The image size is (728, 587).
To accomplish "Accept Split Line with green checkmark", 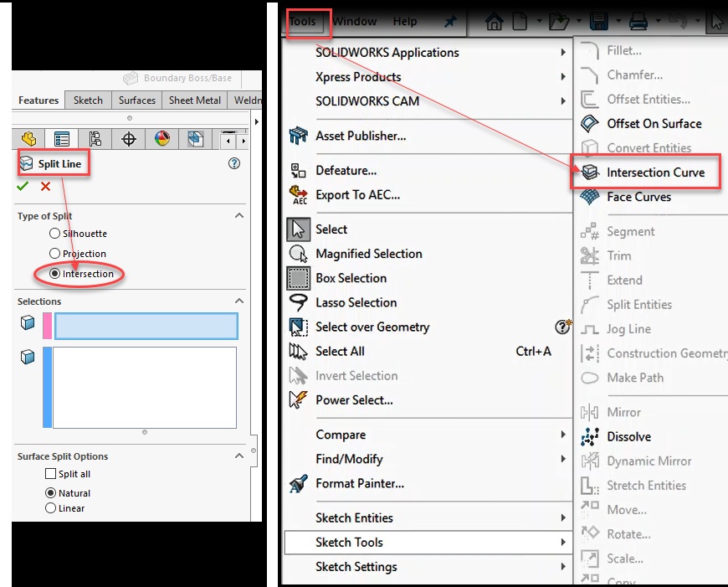I will (23, 187).
